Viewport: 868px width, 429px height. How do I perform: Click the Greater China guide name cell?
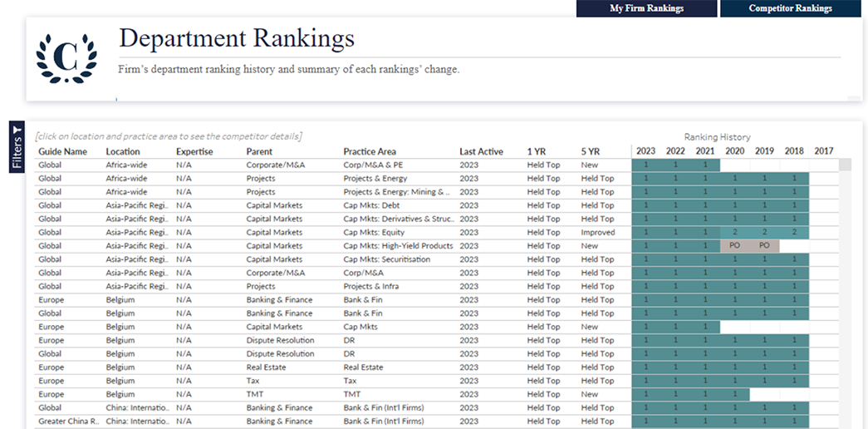[x=69, y=422]
